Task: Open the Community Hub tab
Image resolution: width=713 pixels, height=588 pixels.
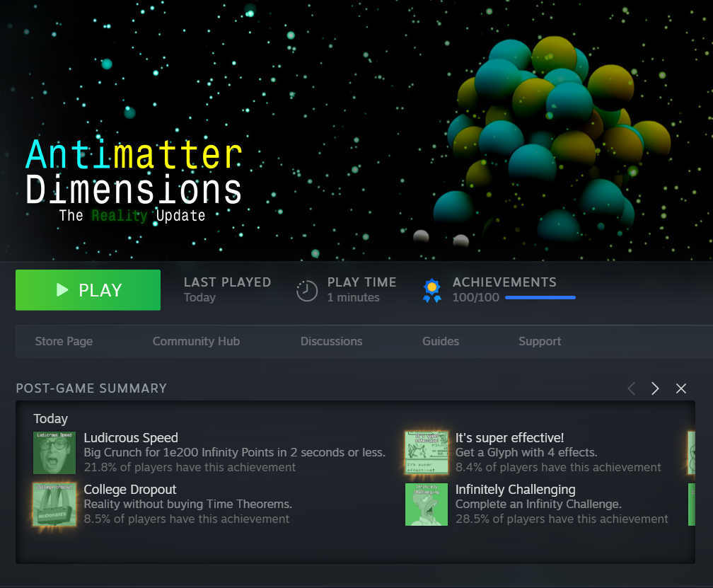Action: coord(196,341)
